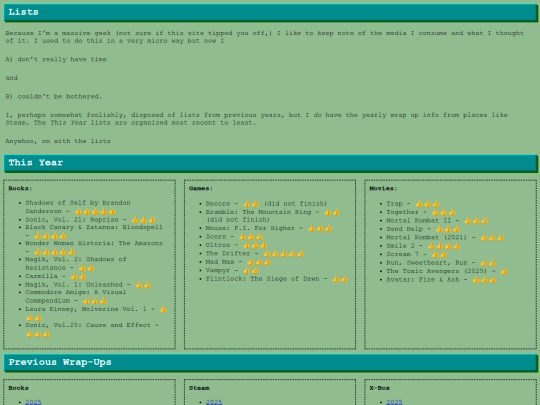
Task: Click the "Anywhoo, on with the lists" line
Action: coord(58,141)
